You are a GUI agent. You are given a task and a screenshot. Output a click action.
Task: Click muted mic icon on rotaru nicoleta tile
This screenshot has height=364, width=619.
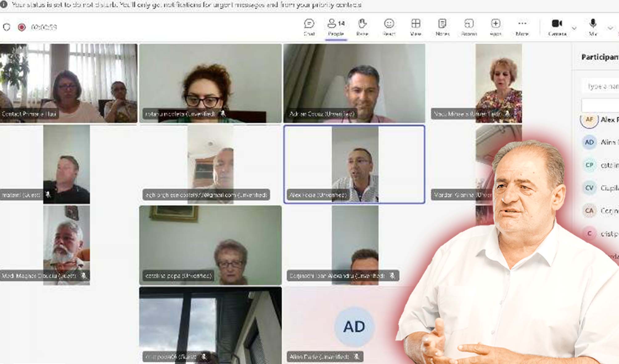point(223,114)
